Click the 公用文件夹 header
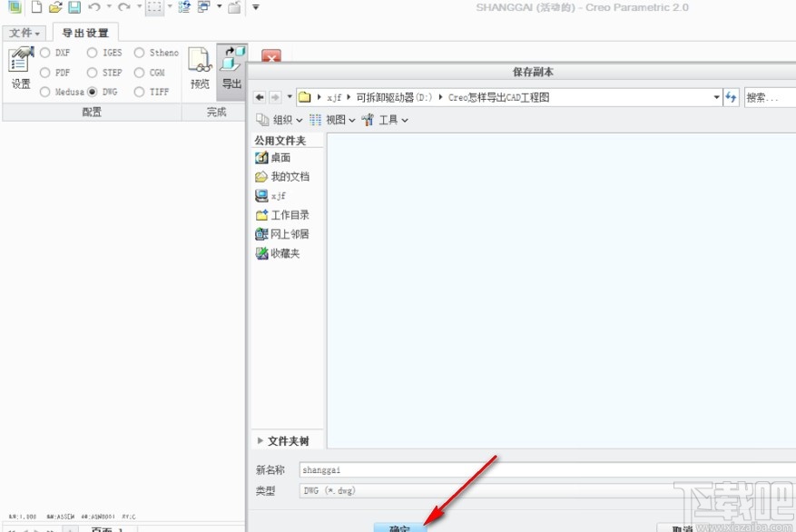 click(280, 141)
